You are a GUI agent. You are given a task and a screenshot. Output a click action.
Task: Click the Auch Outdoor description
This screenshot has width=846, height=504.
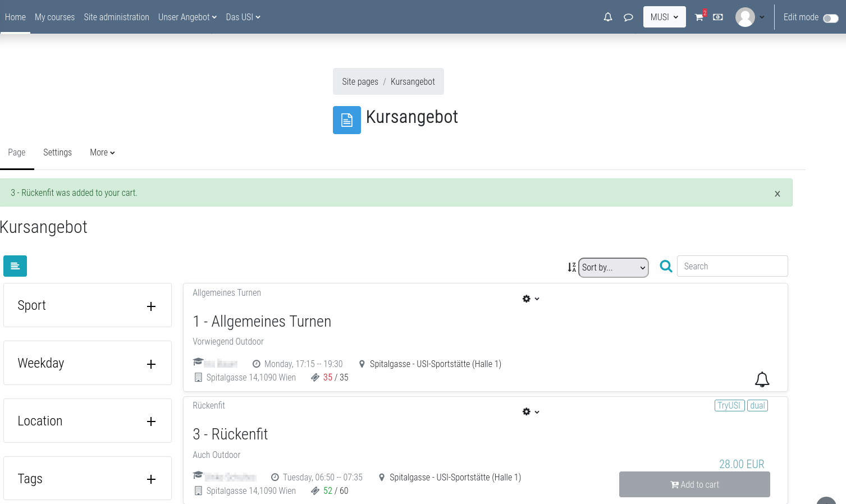(216, 455)
